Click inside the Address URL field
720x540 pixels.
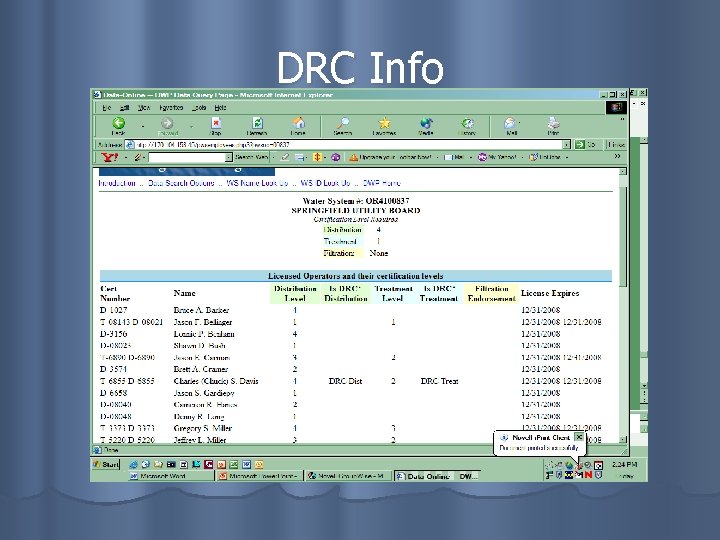348,145
